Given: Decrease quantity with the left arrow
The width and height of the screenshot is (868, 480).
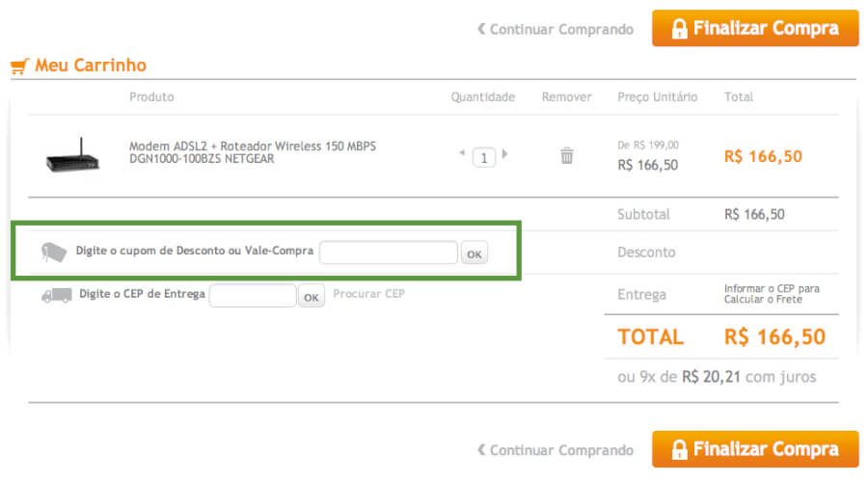Looking at the screenshot, I should click(x=462, y=154).
